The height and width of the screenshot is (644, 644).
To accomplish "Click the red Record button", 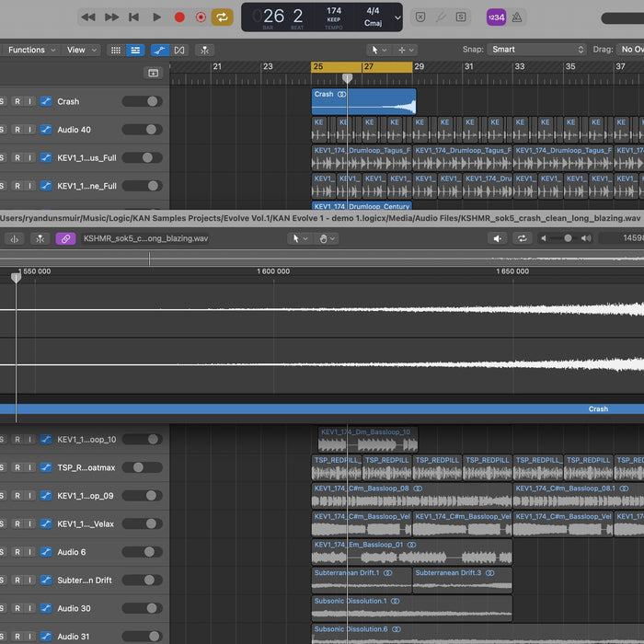I will tap(179, 17).
